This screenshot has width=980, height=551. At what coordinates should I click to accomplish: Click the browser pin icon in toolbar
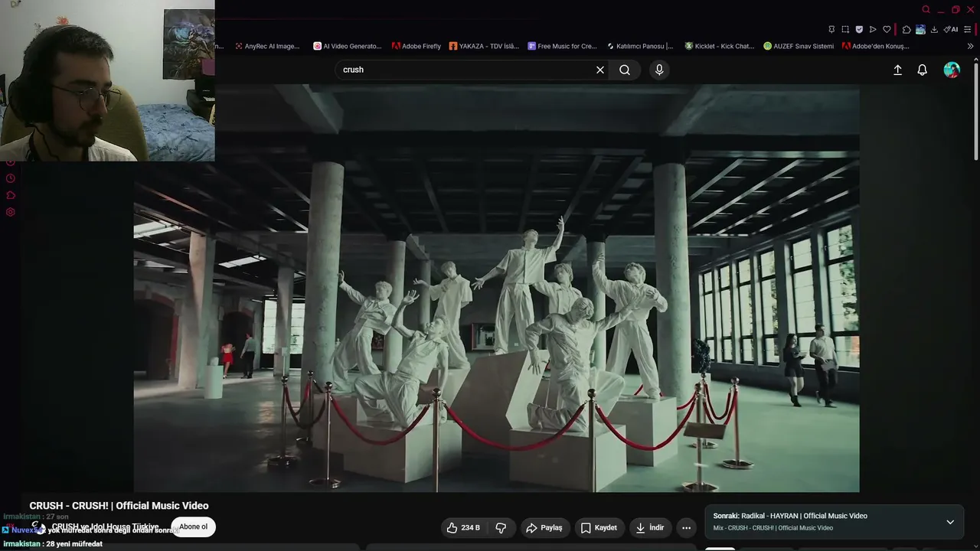pos(831,30)
